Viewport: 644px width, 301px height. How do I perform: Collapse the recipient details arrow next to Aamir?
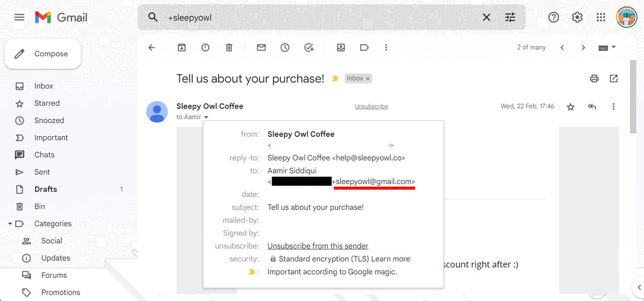[207, 117]
